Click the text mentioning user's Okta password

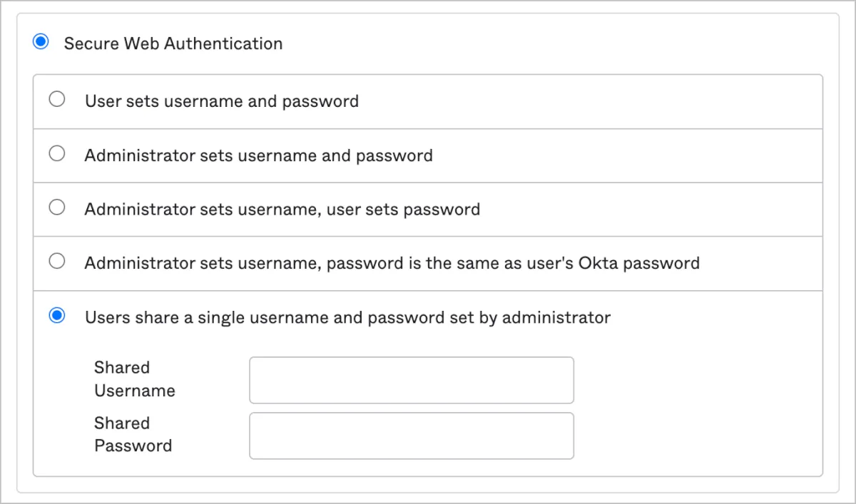click(392, 263)
